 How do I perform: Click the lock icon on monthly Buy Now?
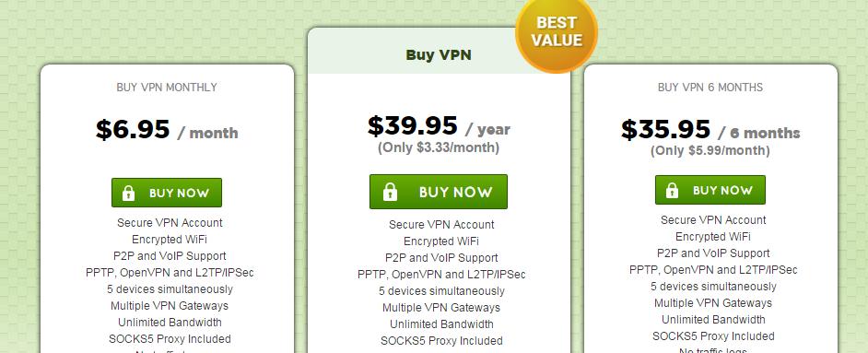click(128, 194)
